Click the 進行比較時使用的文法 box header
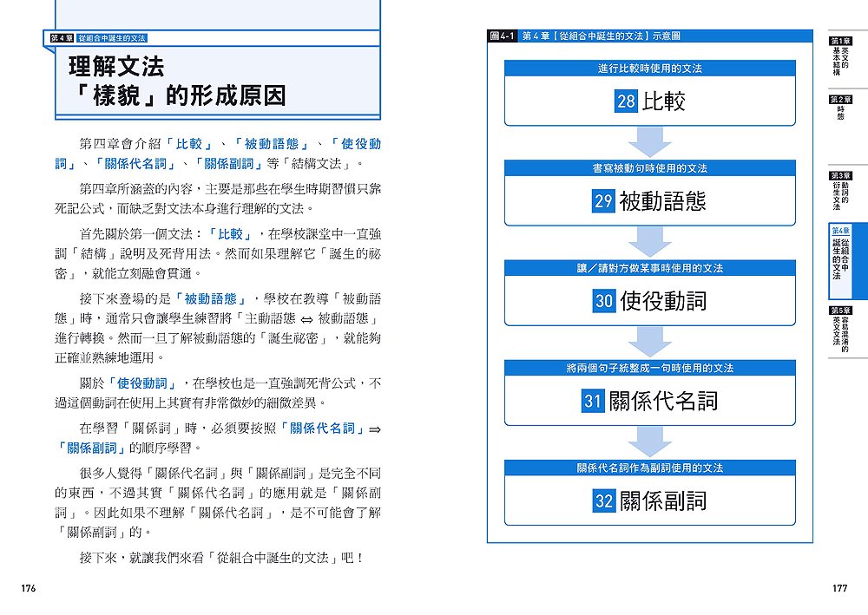Image resolution: width=868 pixels, height=615 pixels. click(x=650, y=69)
